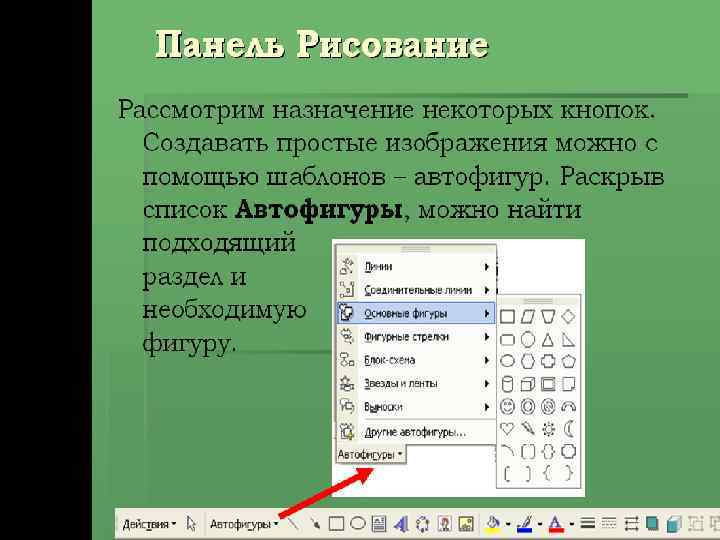Image resolution: width=720 pixels, height=540 pixels.
Task: Pick the octagon shape in palette
Action: [x=528, y=340]
